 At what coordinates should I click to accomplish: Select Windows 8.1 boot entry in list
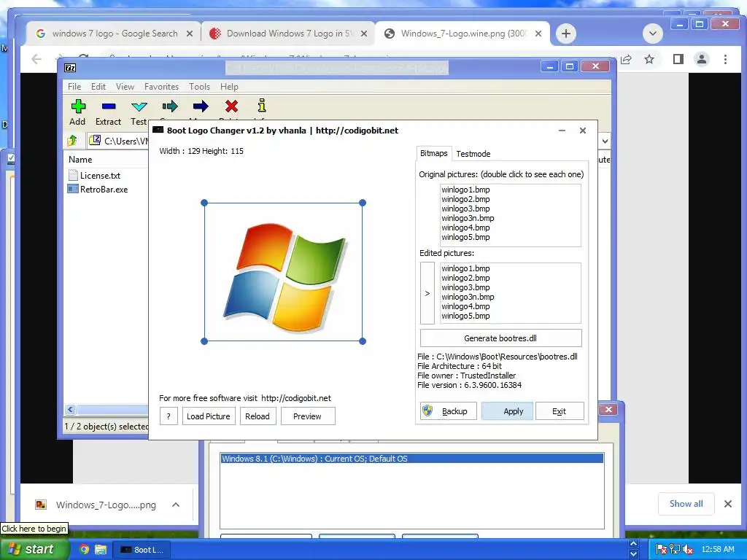(412, 459)
